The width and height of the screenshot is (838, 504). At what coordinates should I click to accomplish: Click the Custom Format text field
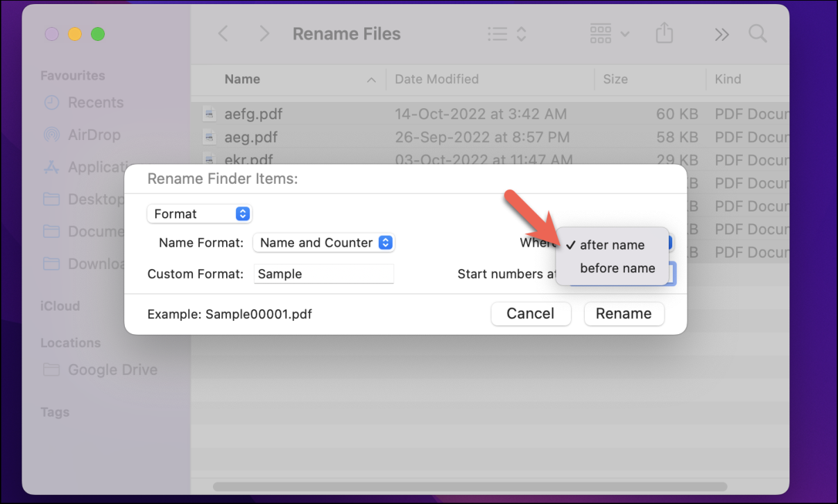(x=323, y=274)
